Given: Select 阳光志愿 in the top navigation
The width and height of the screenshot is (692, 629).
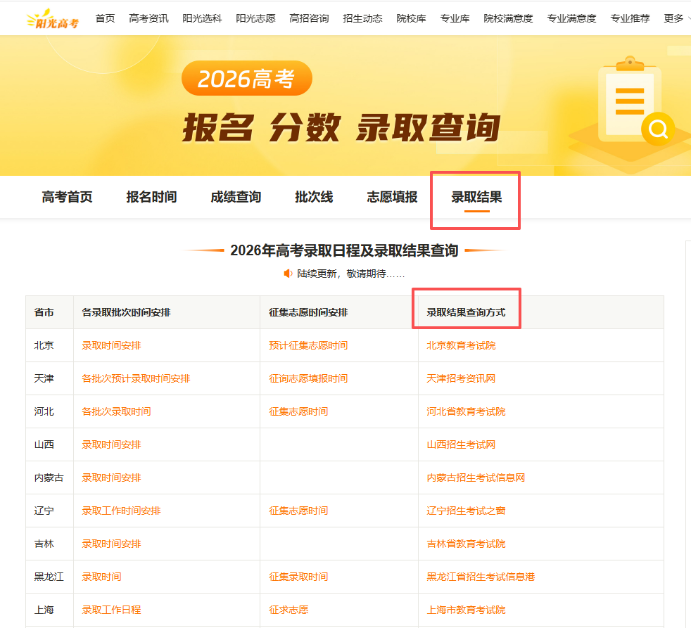Looking at the screenshot, I should (x=255, y=18).
